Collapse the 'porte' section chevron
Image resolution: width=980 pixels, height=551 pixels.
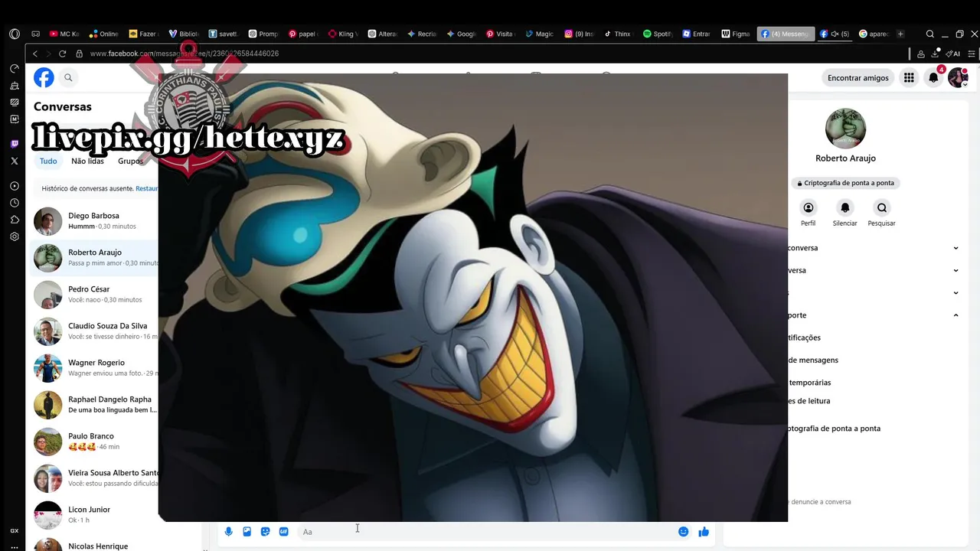[955, 315]
